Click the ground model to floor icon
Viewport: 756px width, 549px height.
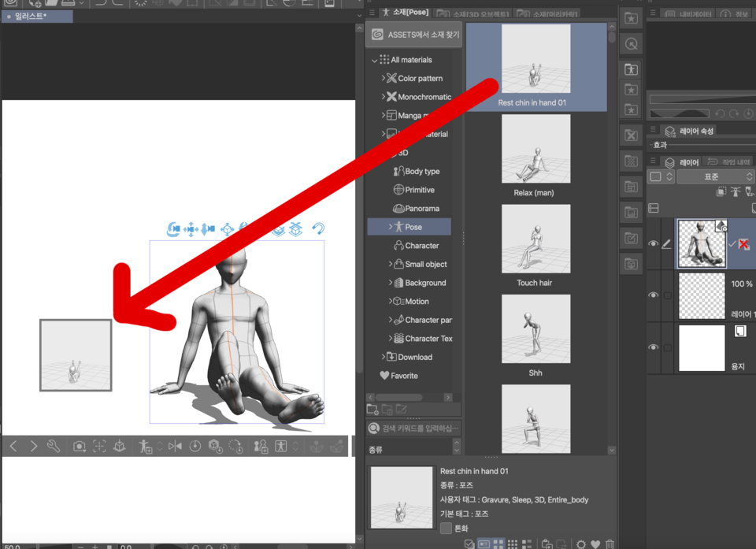click(x=119, y=447)
